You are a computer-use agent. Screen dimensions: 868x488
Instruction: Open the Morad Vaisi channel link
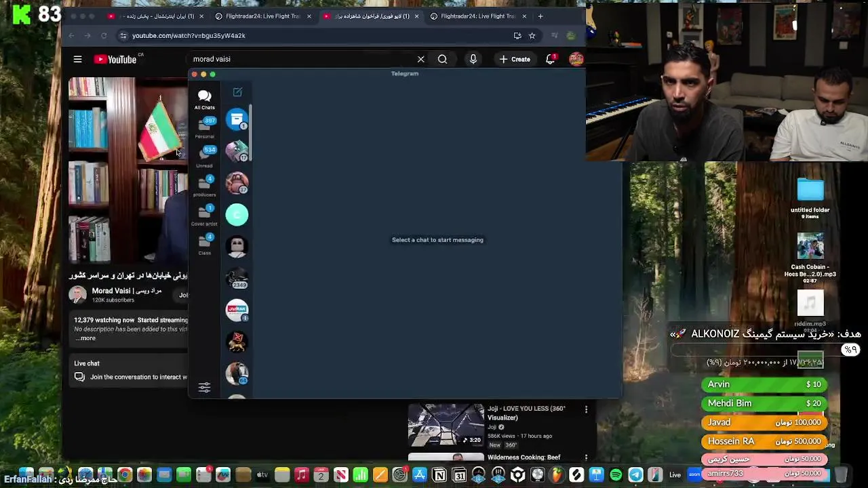tap(126, 291)
